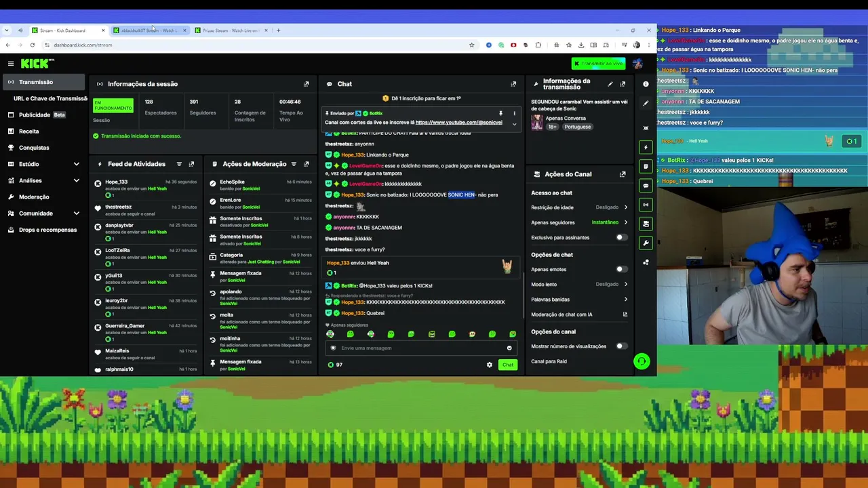Viewport: 868px width, 488px height.
Task: Toggle the chat bubble rail icon
Action: click(x=646, y=186)
